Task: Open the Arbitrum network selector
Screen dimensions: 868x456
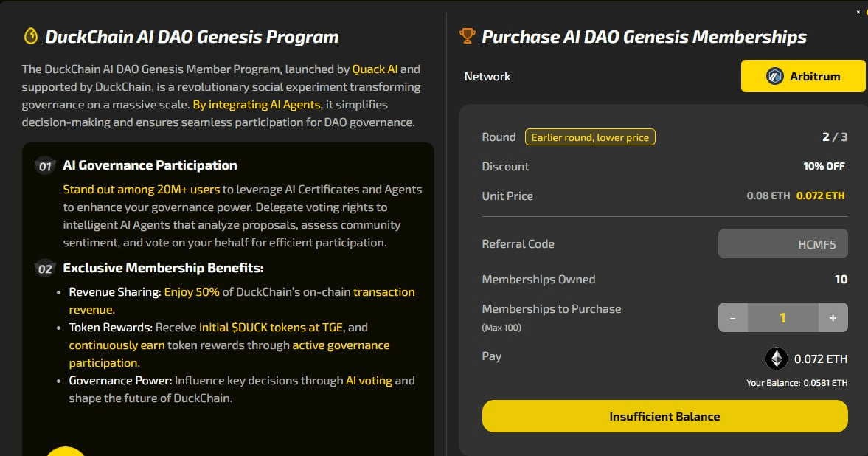Action: (x=803, y=76)
